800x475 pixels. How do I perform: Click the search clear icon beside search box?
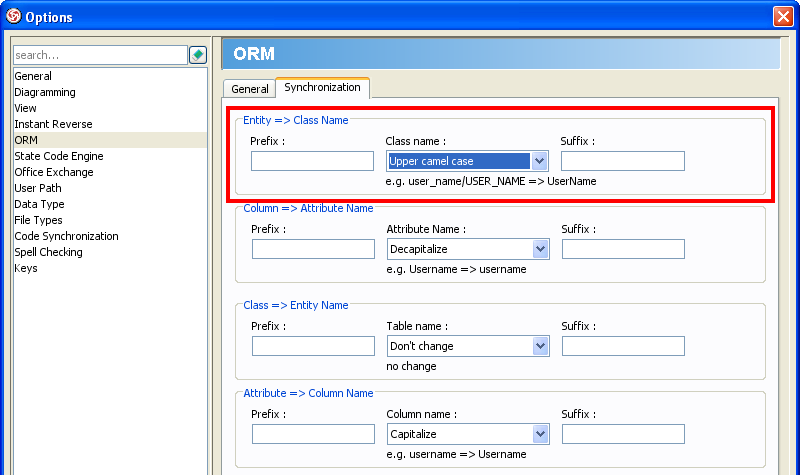pos(198,55)
